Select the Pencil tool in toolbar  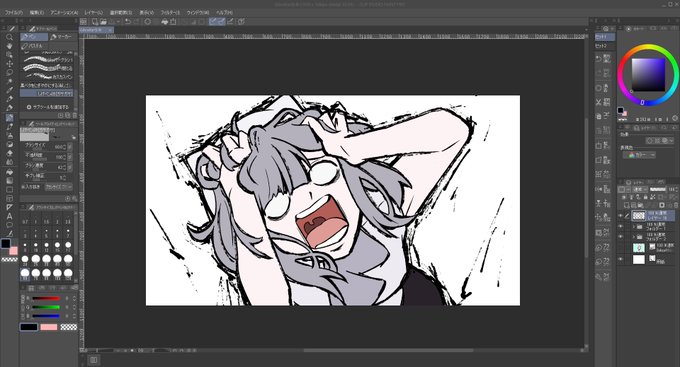(x=9, y=108)
